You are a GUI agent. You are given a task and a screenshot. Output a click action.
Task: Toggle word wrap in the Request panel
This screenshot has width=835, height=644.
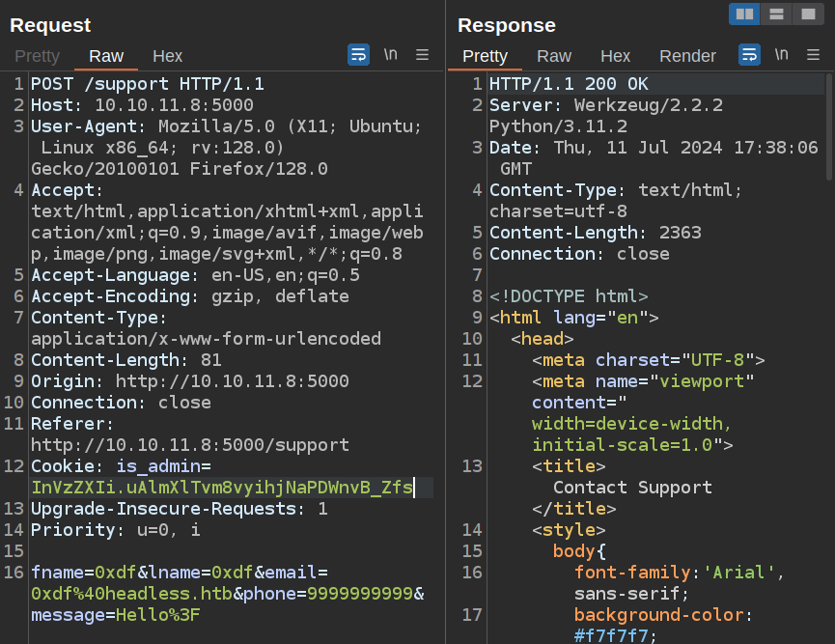coord(358,55)
